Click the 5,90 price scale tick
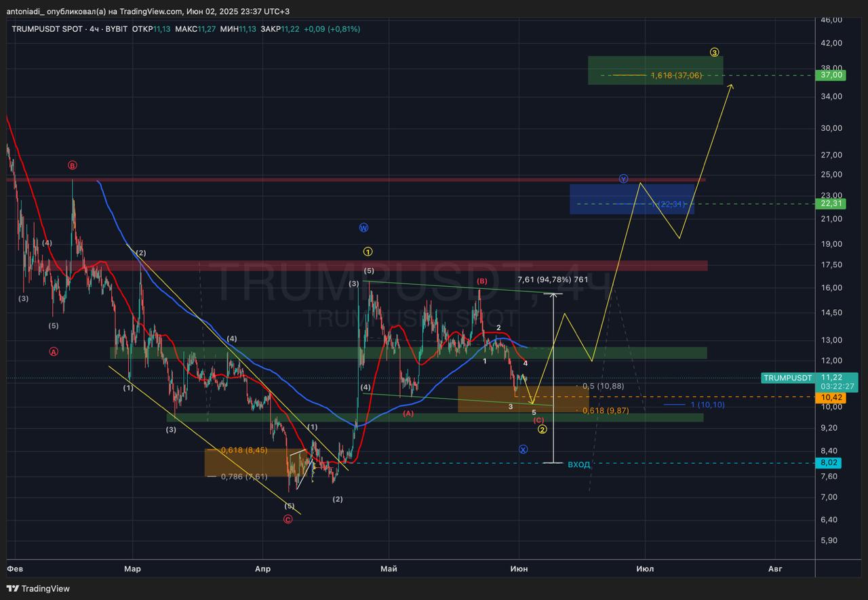 pos(829,541)
